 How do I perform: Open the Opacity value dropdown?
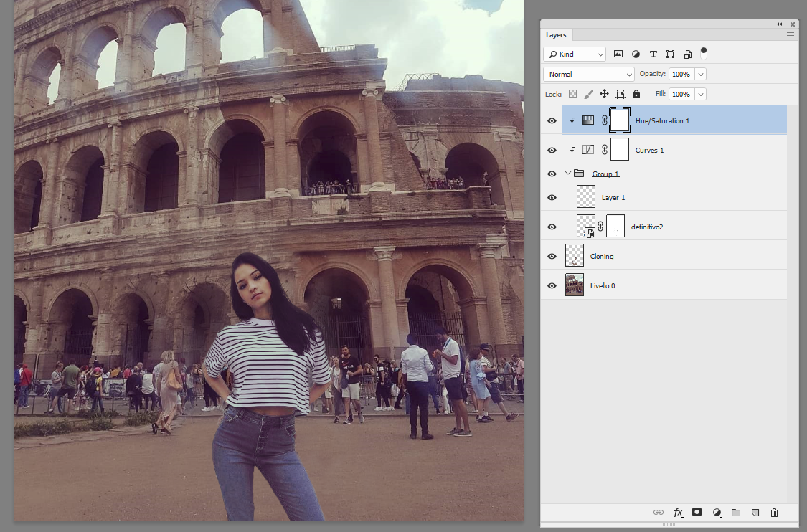tap(701, 74)
